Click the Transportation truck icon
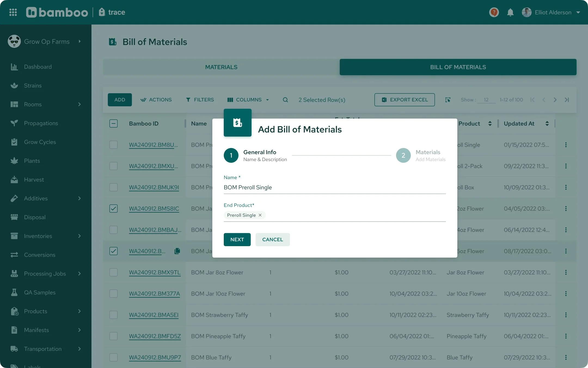 (14, 349)
